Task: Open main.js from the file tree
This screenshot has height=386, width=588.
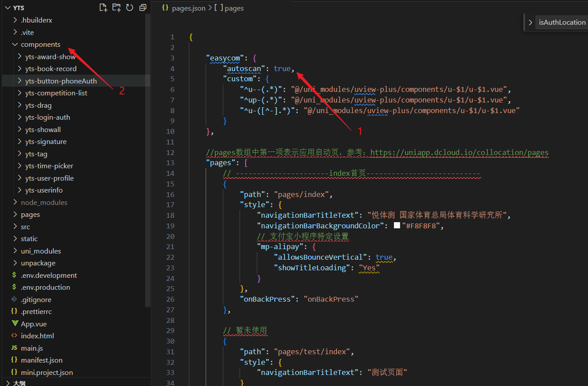Action: (x=32, y=348)
